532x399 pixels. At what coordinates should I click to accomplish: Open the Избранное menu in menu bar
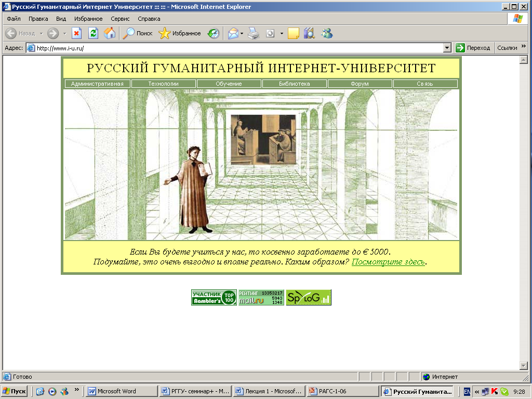(x=88, y=19)
